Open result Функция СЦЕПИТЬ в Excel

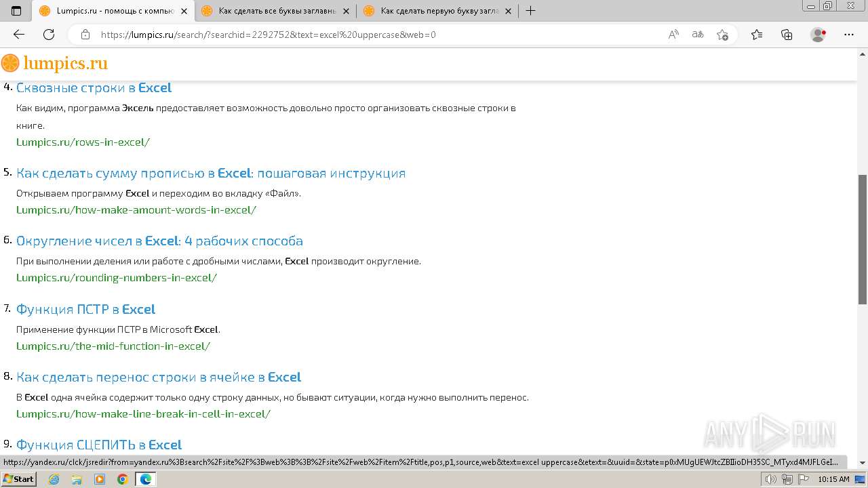click(99, 445)
